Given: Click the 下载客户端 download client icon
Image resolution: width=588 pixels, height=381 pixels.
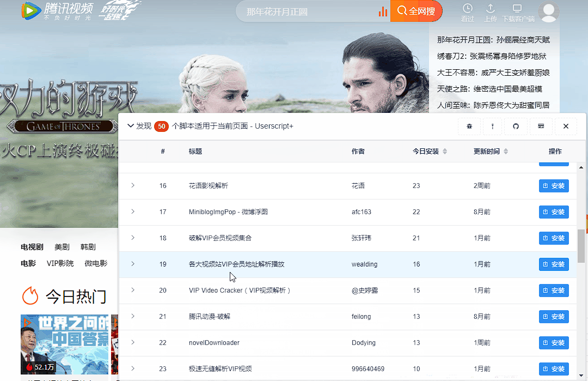Looking at the screenshot, I should click(x=518, y=13).
